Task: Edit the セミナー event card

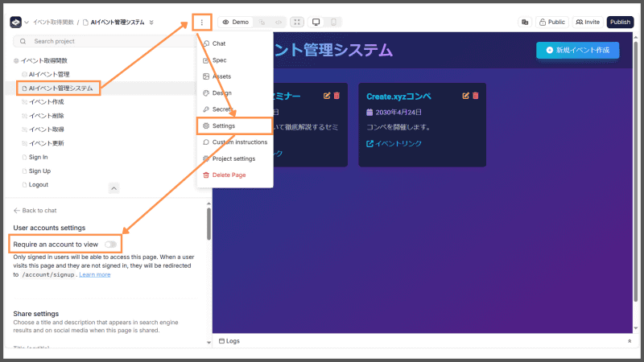Action: [327, 96]
